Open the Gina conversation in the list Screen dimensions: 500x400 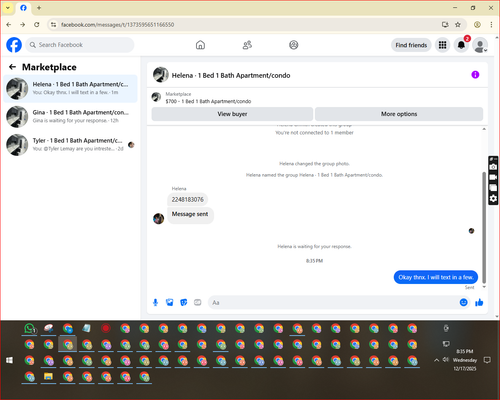70,117
